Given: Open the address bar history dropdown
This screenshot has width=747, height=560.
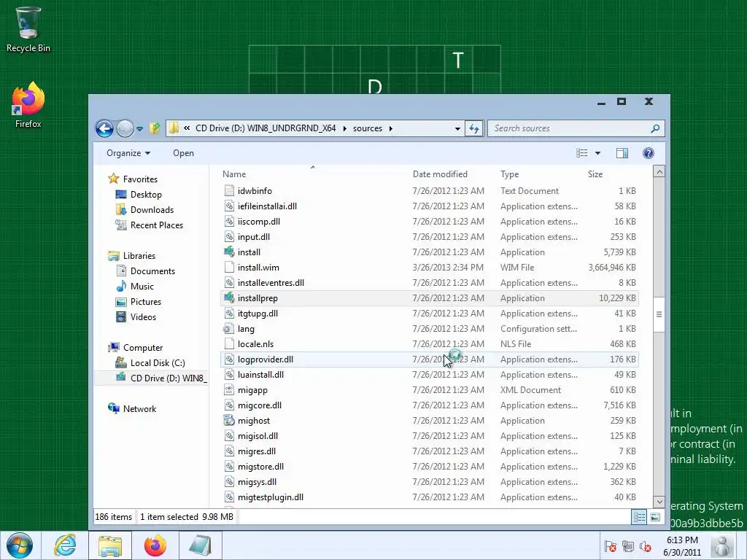Looking at the screenshot, I should [x=457, y=128].
